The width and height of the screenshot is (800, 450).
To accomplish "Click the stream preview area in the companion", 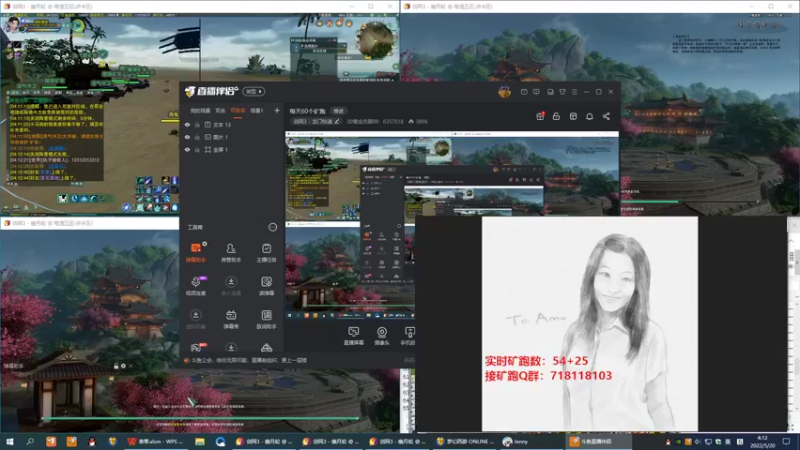I will (x=452, y=226).
